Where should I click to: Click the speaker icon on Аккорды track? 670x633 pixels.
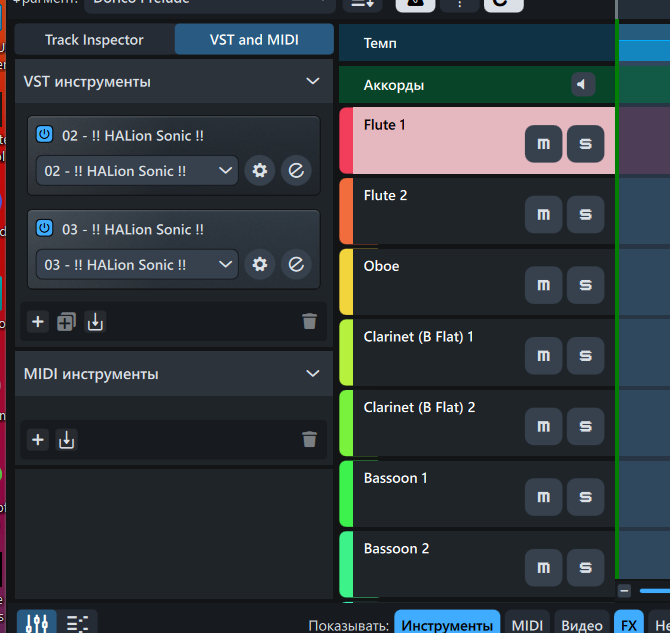(x=583, y=84)
